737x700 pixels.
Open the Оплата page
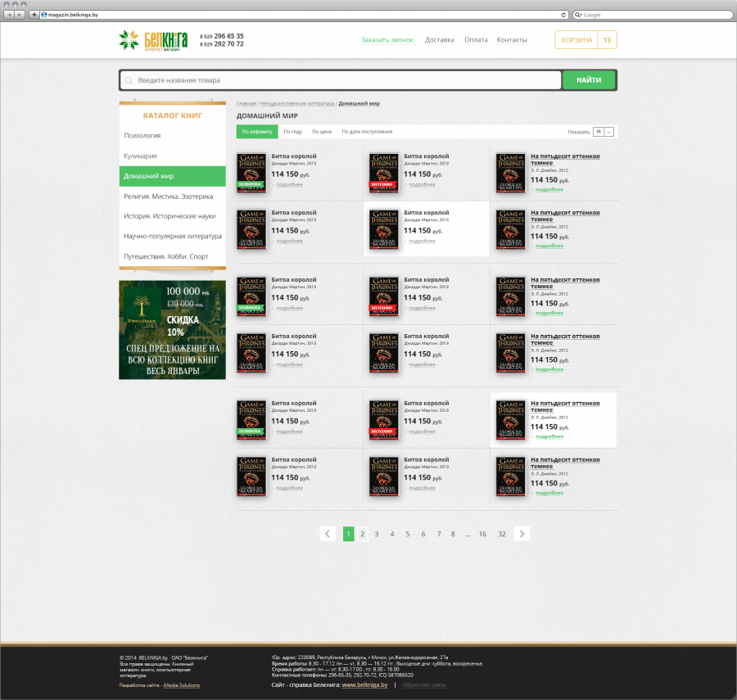476,40
